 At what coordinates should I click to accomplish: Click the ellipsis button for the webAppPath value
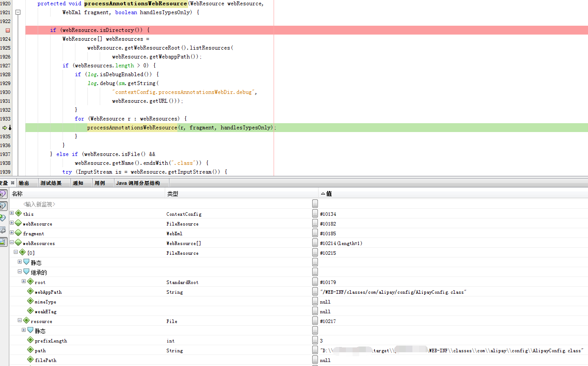point(315,292)
